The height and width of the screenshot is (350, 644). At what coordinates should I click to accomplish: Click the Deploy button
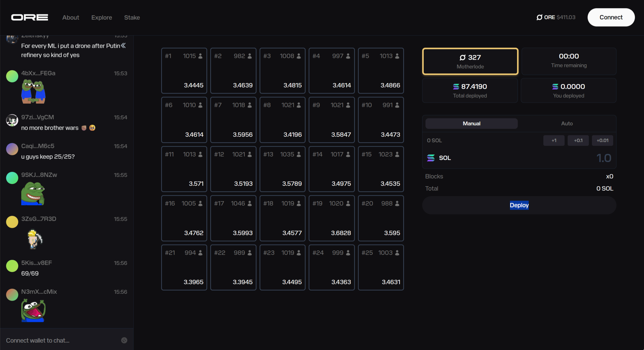click(x=519, y=205)
